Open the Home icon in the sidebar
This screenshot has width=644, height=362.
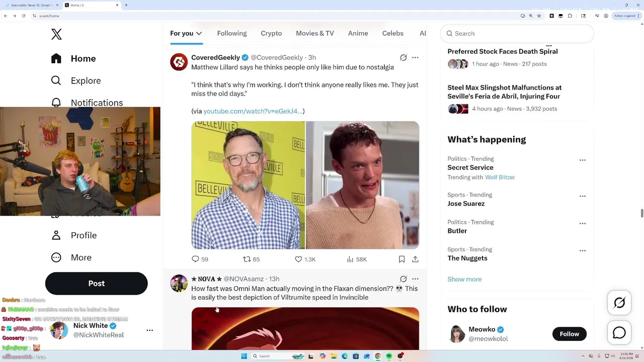coord(56,58)
